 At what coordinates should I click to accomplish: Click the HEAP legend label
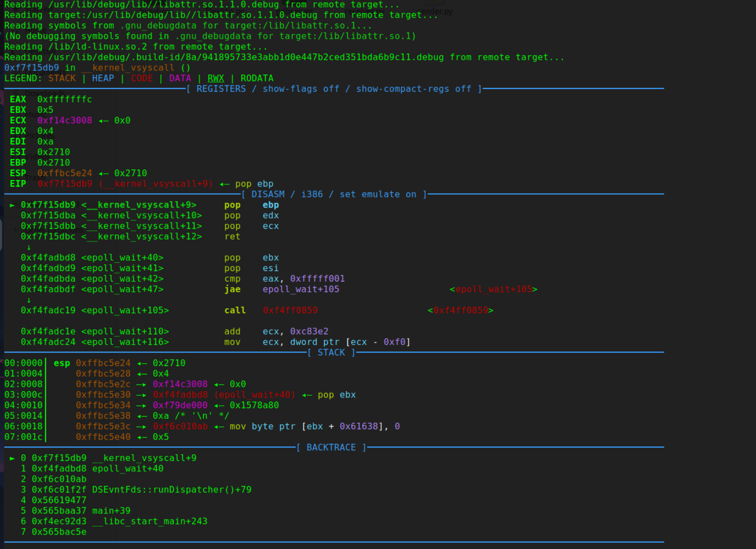pyautogui.click(x=103, y=78)
